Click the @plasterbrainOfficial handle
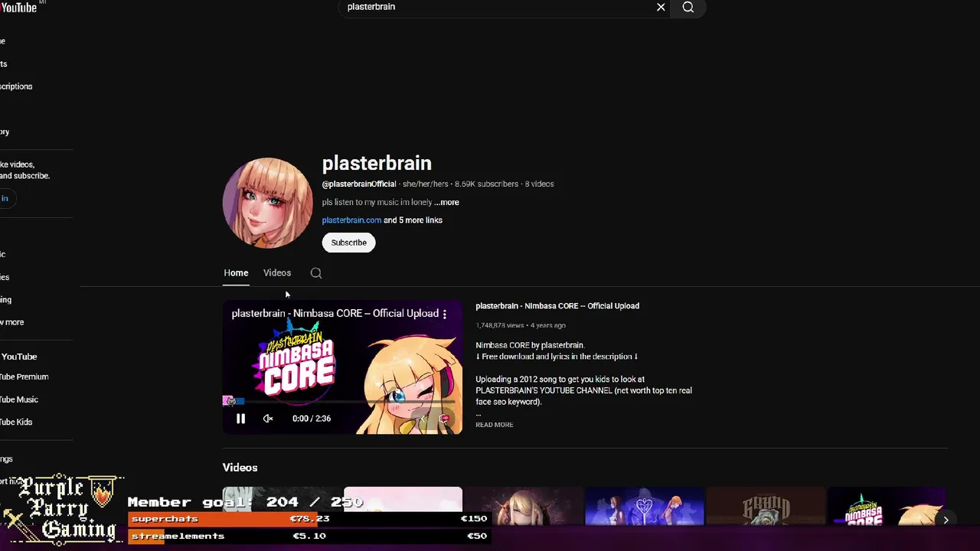 (x=359, y=184)
